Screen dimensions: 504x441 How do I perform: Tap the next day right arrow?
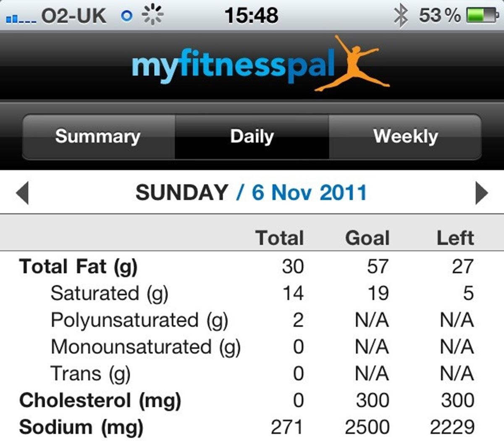click(481, 193)
